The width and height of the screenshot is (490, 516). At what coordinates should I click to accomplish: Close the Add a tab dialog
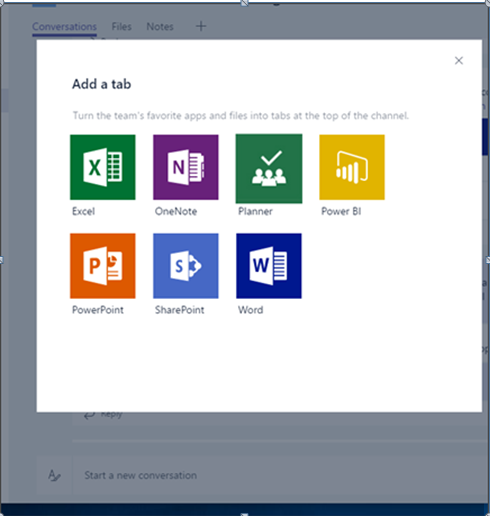click(x=459, y=60)
